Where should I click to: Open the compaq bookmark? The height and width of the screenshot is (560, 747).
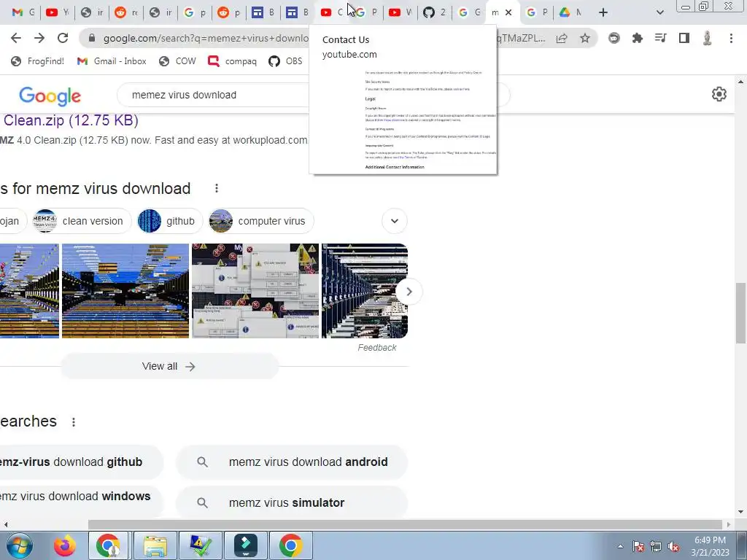tap(233, 61)
